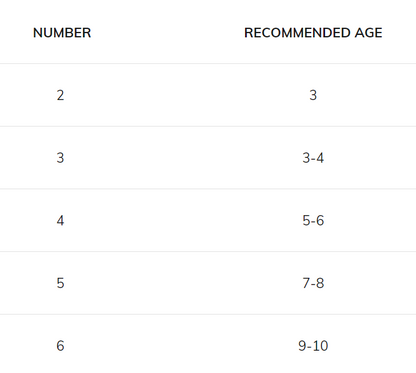Viewport: 416px width, 373px height.
Task: Click the 3-4 recommended age cell
Action: tap(313, 158)
